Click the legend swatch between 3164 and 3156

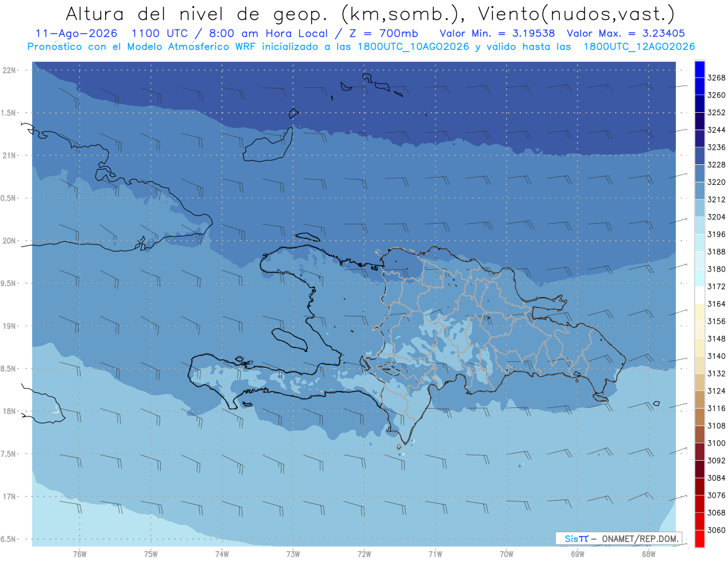pos(699,312)
